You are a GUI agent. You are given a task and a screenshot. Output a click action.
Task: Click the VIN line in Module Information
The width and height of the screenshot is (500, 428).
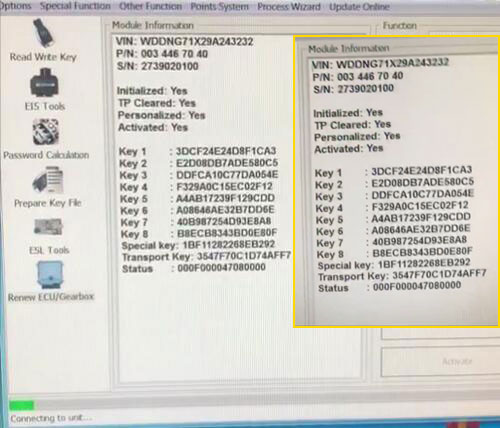pos(184,42)
